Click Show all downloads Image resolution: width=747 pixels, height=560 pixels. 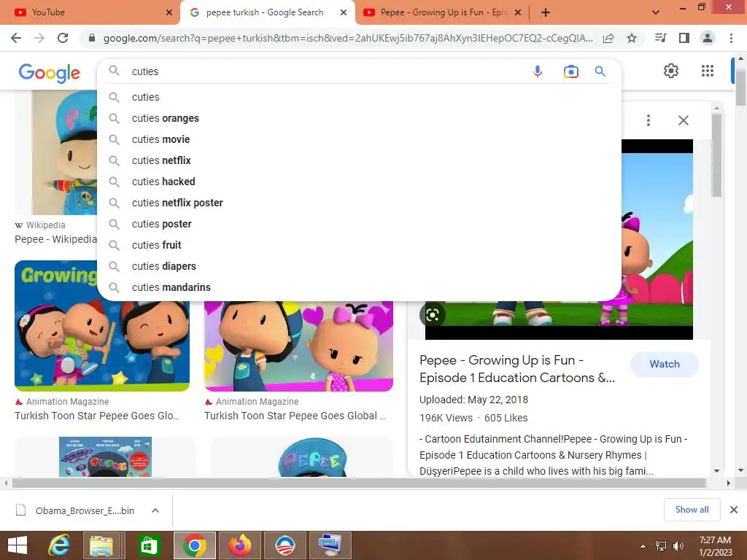pos(692,510)
